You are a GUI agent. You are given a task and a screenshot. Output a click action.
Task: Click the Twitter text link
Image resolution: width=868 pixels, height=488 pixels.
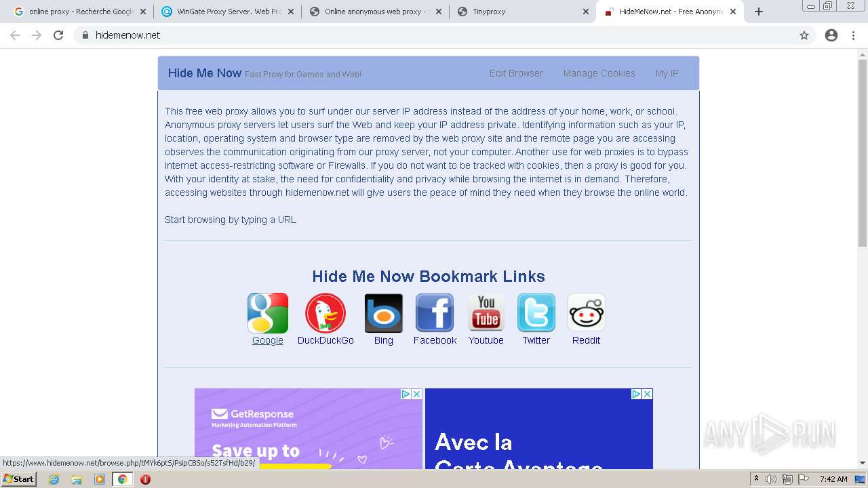coord(536,340)
